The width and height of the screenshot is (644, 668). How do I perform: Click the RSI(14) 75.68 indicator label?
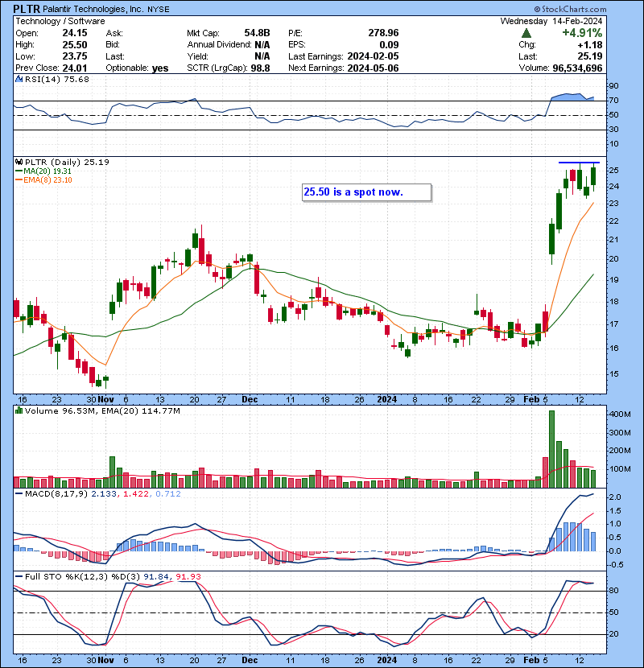click(x=56, y=79)
